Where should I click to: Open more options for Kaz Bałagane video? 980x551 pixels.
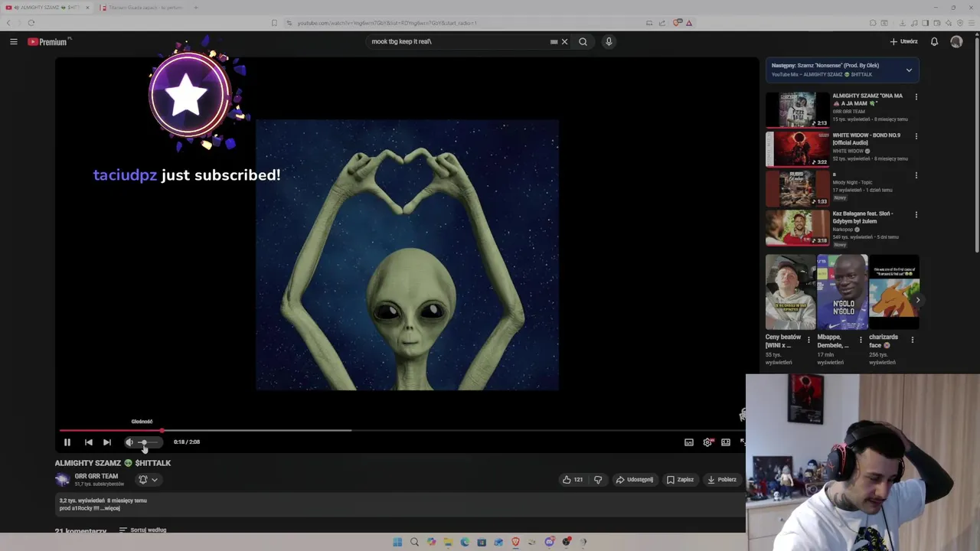pos(916,215)
